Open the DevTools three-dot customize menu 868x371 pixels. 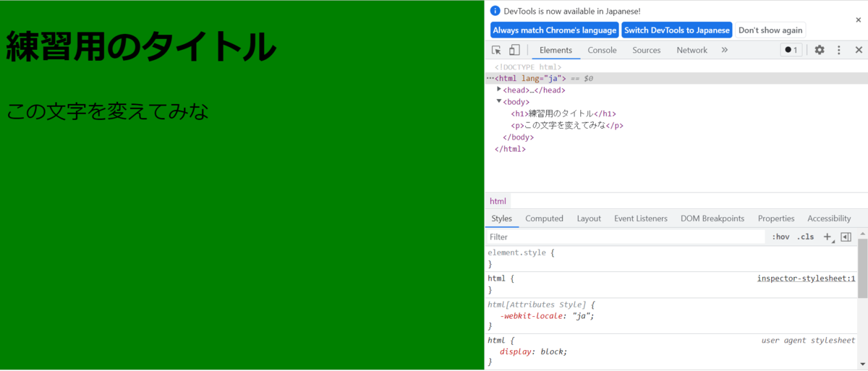(839, 50)
